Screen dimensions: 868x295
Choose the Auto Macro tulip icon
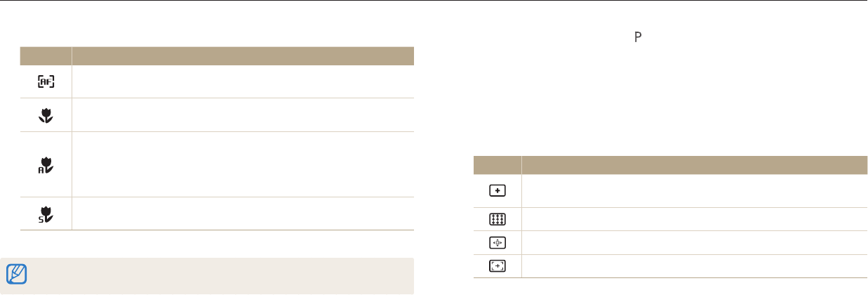click(x=46, y=164)
